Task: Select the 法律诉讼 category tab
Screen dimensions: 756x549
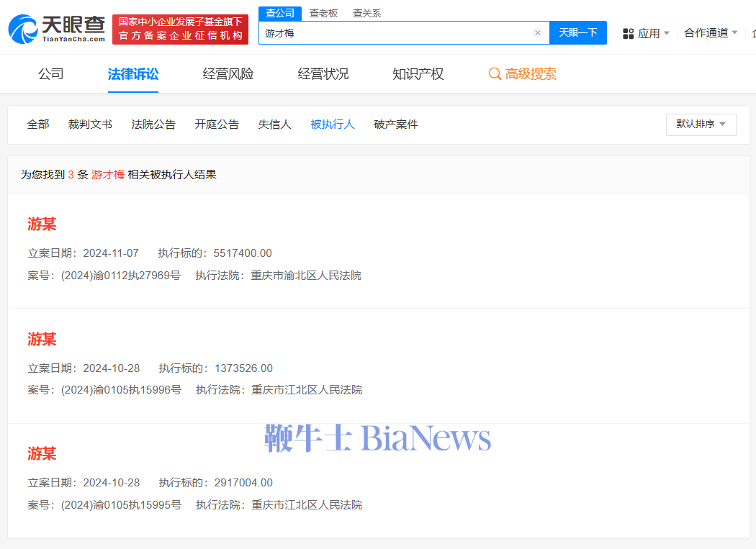Action: 133,73
